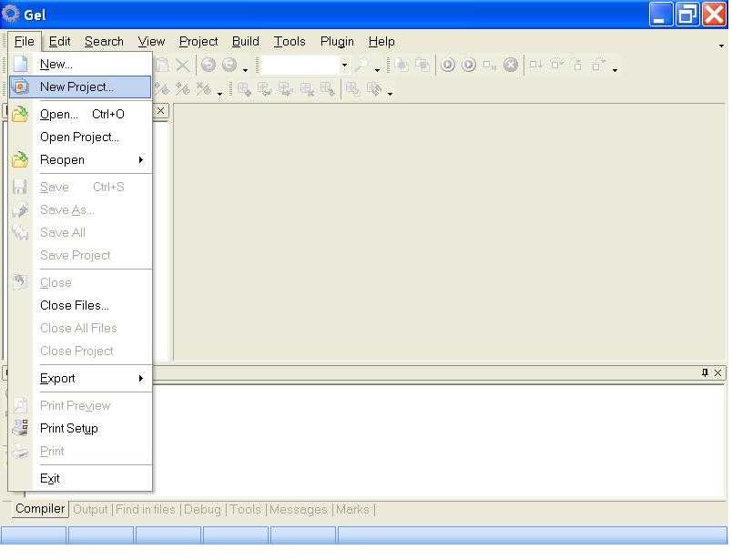This screenshot has height=560, width=732.
Task: Click the navigate back arrow icon
Action: [208, 65]
